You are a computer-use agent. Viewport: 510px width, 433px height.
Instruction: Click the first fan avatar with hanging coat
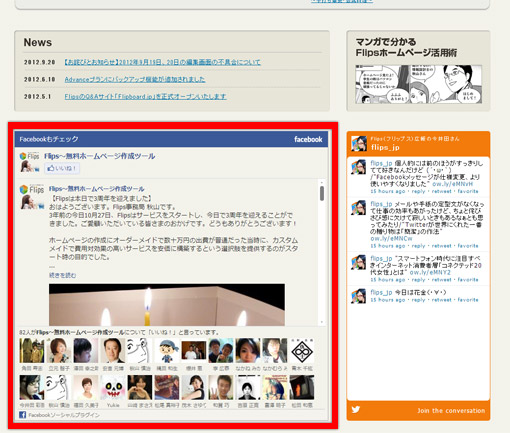(x=32, y=351)
